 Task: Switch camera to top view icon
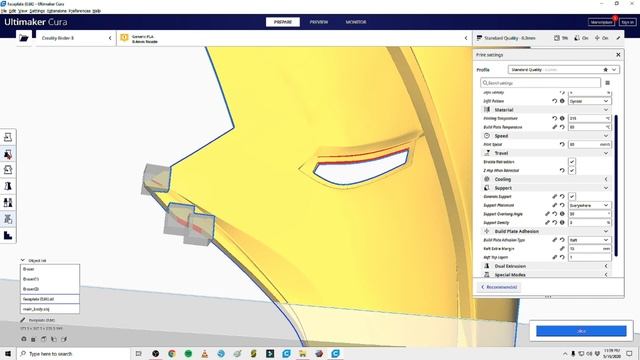tap(44, 339)
